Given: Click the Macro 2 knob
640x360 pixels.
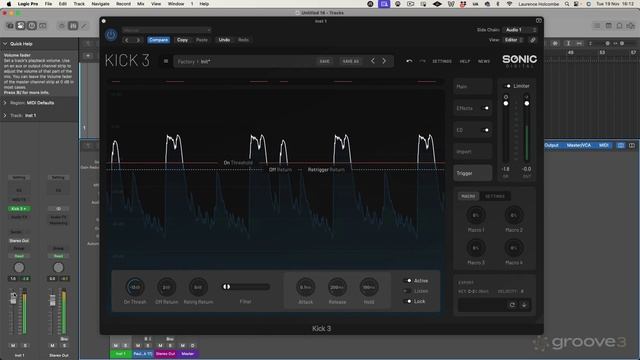Looking at the screenshot, I should [513, 215].
